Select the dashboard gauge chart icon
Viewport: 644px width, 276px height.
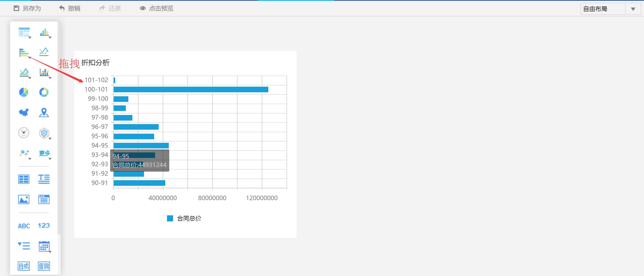point(24,133)
